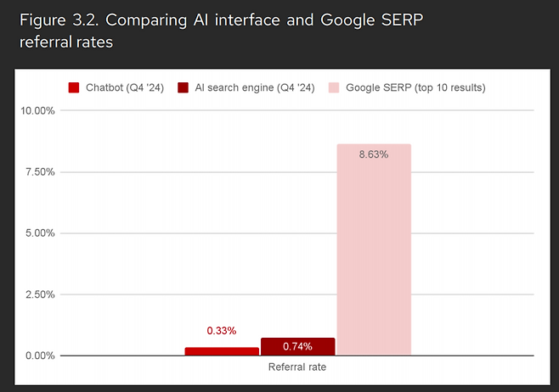Select the "AI search engine (Q4 '24)" legend label

[252, 87]
